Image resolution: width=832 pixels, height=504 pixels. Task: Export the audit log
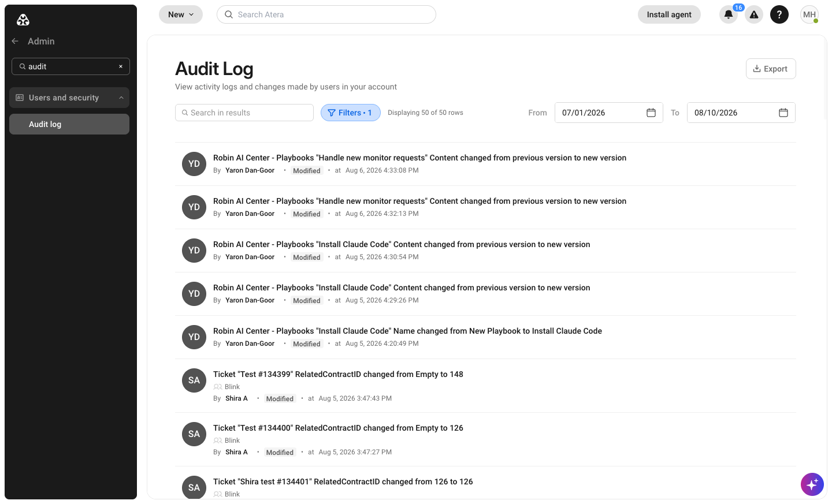click(x=771, y=69)
